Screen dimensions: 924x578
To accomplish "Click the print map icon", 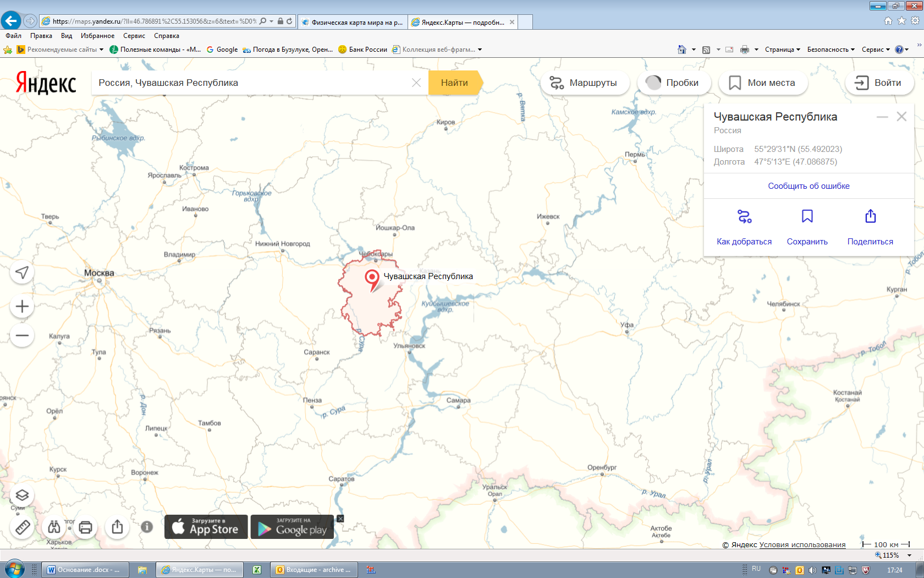I will tap(85, 527).
